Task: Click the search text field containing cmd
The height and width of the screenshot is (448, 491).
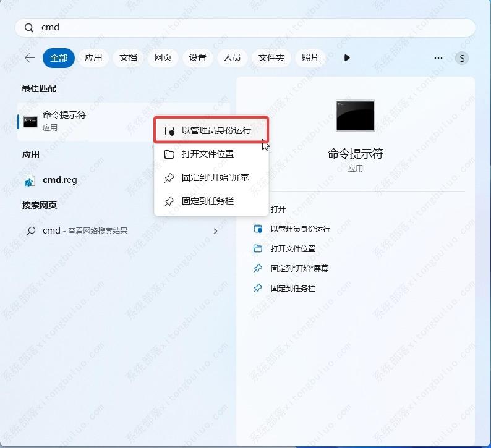Action: [x=247, y=28]
